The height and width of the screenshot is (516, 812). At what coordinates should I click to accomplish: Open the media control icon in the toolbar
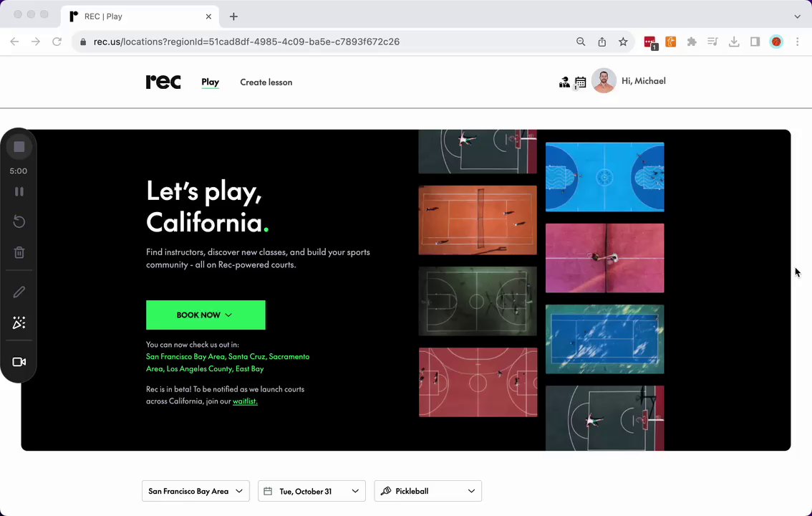pos(713,42)
